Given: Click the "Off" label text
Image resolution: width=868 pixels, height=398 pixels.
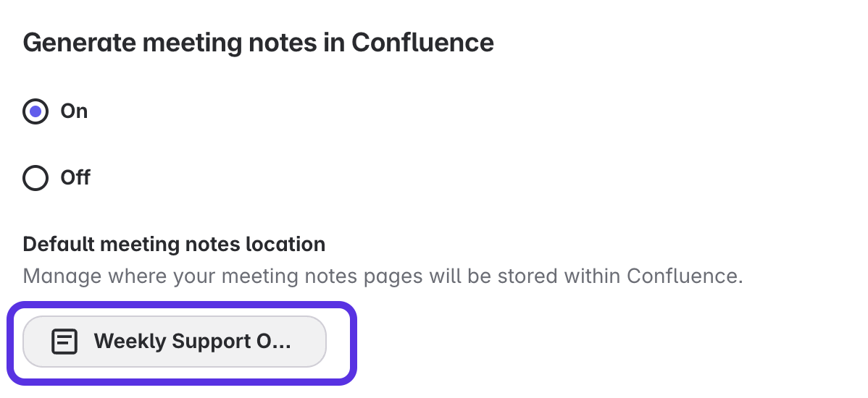Looking at the screenshot, I should pos(75,178).
